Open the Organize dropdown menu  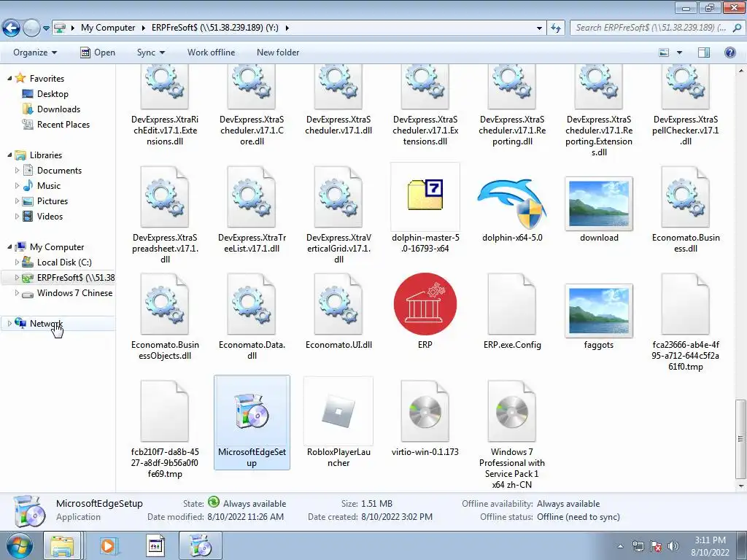35,52
